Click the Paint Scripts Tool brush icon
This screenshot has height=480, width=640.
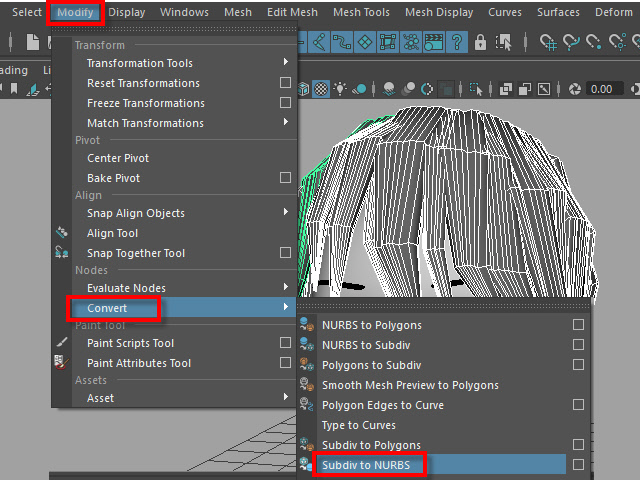(x=62, y=343)
